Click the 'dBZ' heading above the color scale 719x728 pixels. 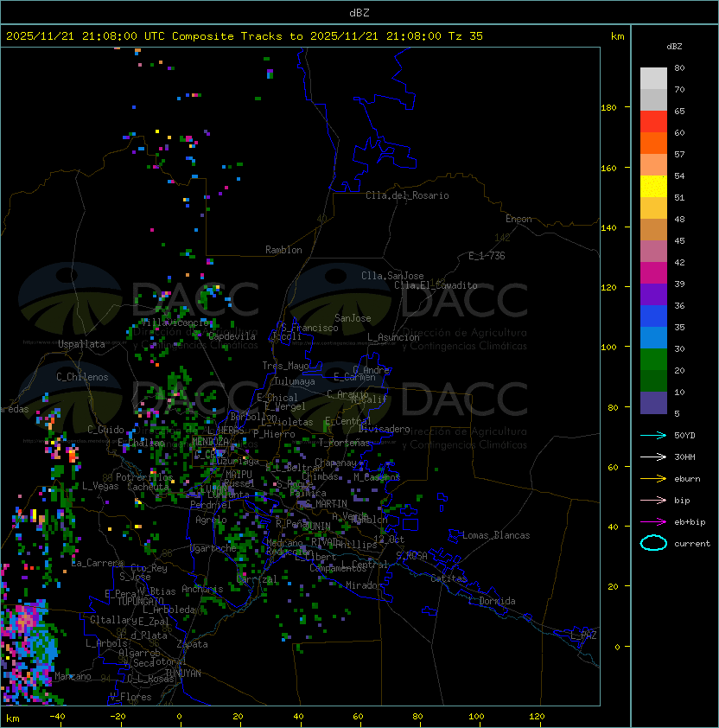pyautogui.click(x=674, y=47)
